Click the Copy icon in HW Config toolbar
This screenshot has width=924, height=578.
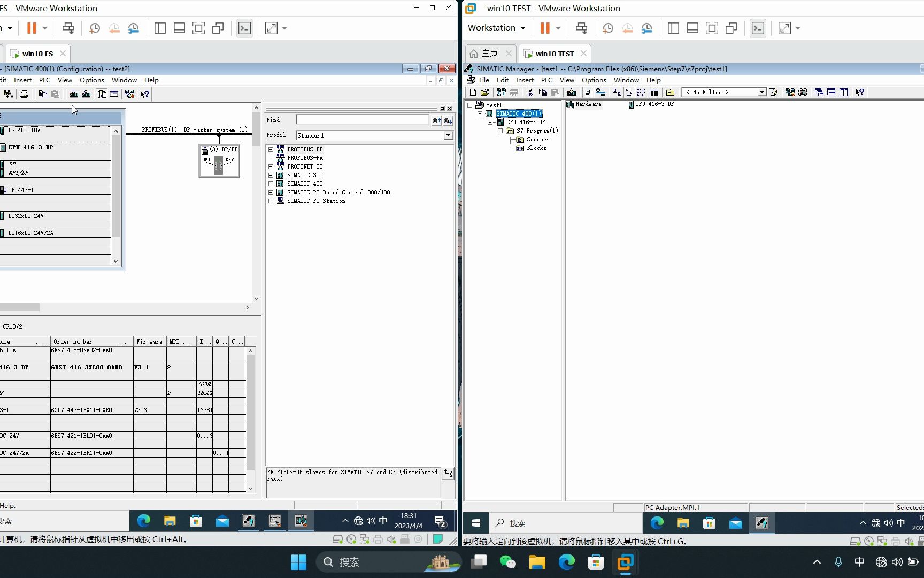(43, 94)
